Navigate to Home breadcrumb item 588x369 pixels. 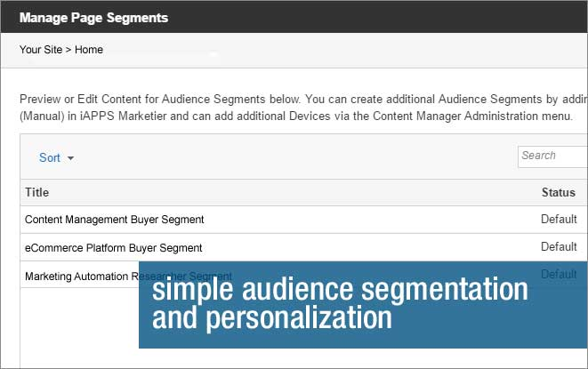point(89,50)
